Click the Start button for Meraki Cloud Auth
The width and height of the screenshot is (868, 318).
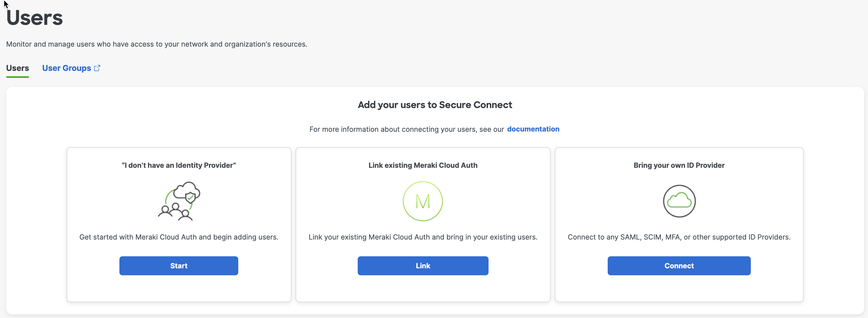[x=179, y=266]
